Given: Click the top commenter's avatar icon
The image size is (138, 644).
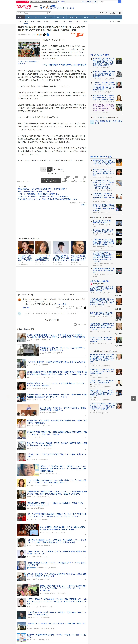Looking at the screenshot, I should (19, 300).
